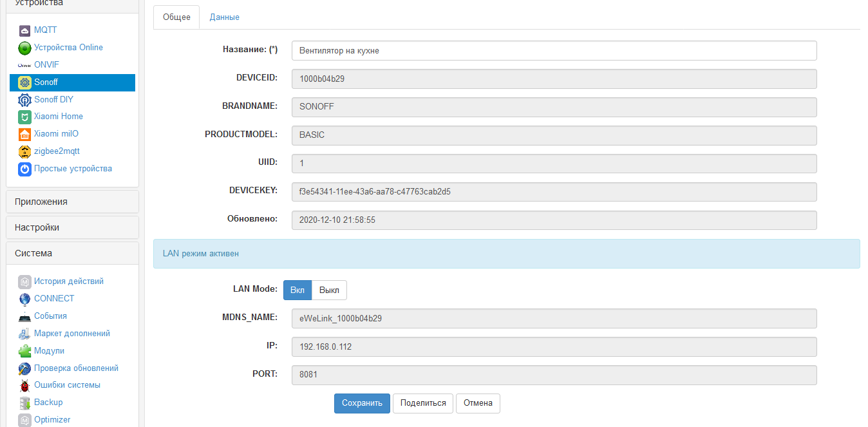868x427 pixels.
Task: Click the zigbee2mqtt icon
Action: (x=24, y=151)
